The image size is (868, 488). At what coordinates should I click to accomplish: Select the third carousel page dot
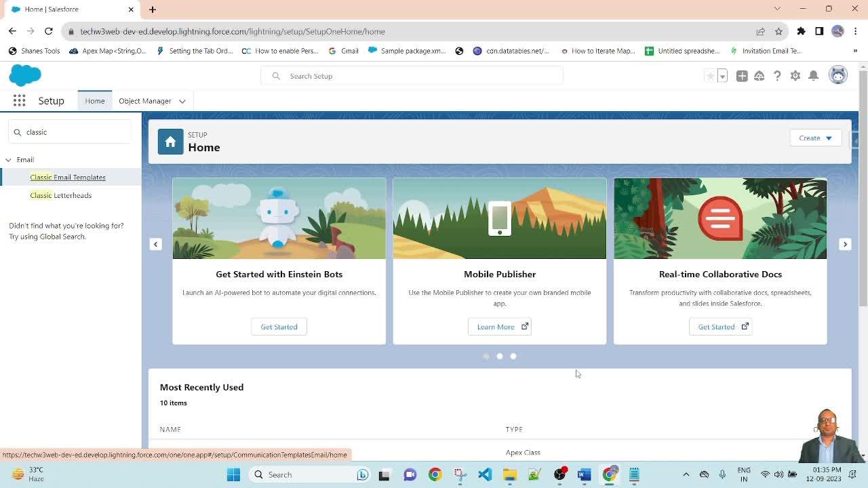[x=513, y=356]
